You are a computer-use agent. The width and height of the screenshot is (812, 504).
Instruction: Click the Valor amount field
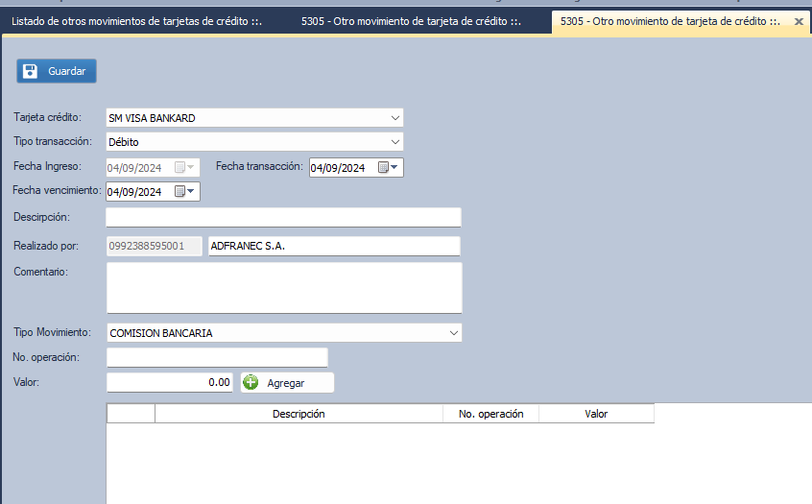(x=169, y=382)
